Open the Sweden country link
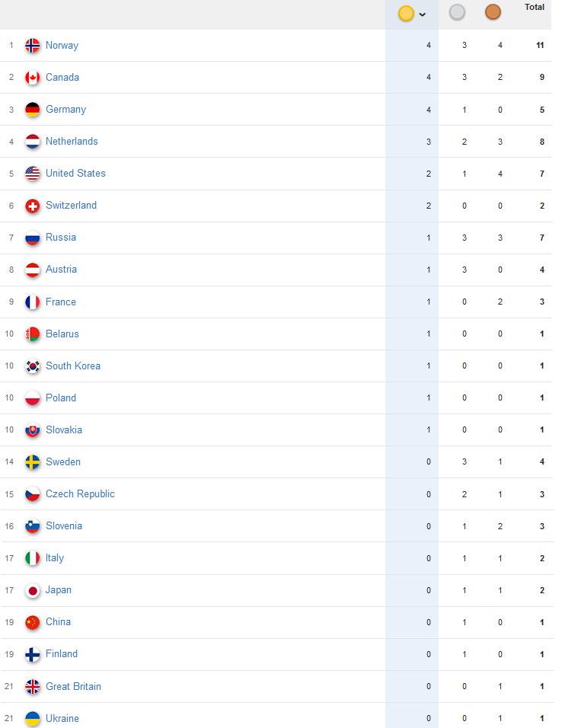Viewport: 565px width, 728px height. click(63, 462)
